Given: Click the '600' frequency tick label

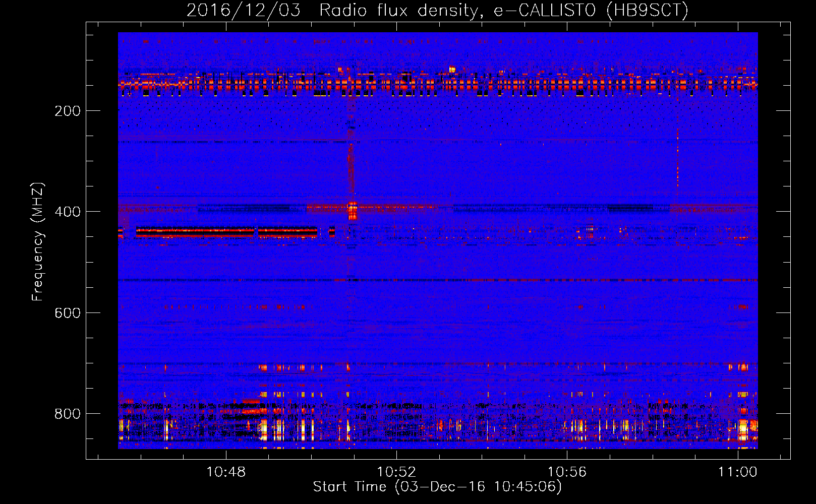Looking at the screenshot, I should coord(68,313).
